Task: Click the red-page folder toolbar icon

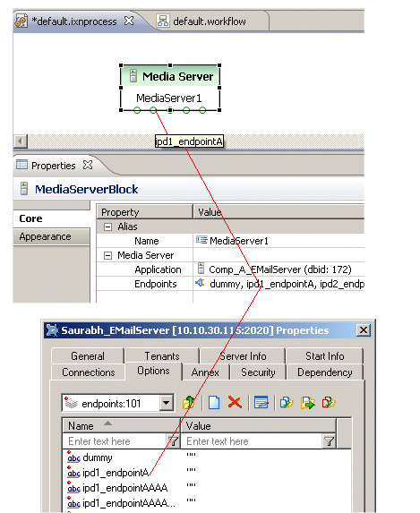Action: (329, 403)
